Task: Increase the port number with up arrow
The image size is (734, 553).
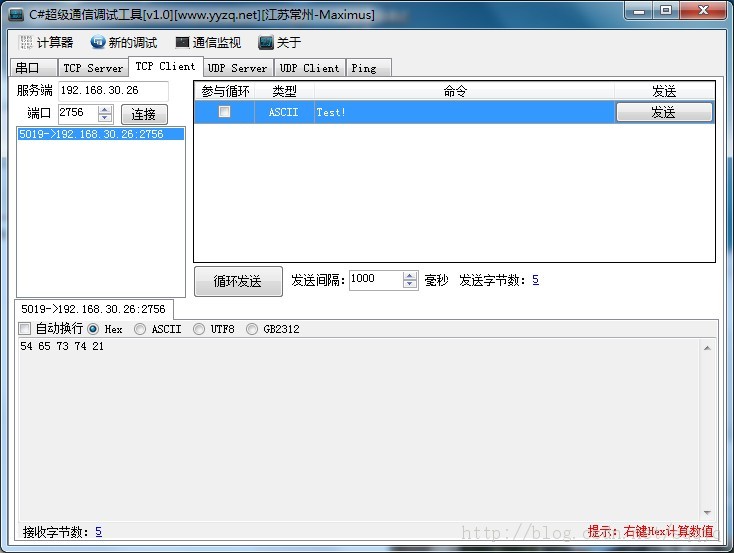Action: pyautogui.click(x=105, y=109)
